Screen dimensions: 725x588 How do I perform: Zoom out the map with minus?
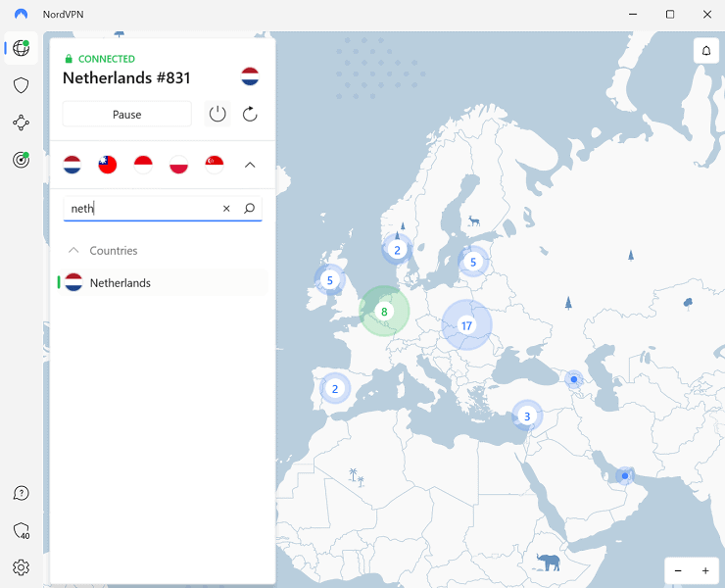(x=678, y=571)
